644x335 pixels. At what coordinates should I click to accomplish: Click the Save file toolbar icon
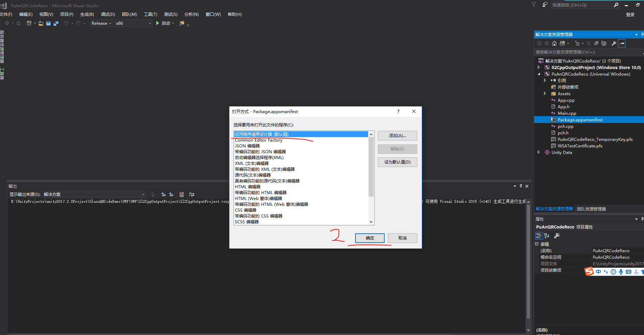tap(48, 23)
